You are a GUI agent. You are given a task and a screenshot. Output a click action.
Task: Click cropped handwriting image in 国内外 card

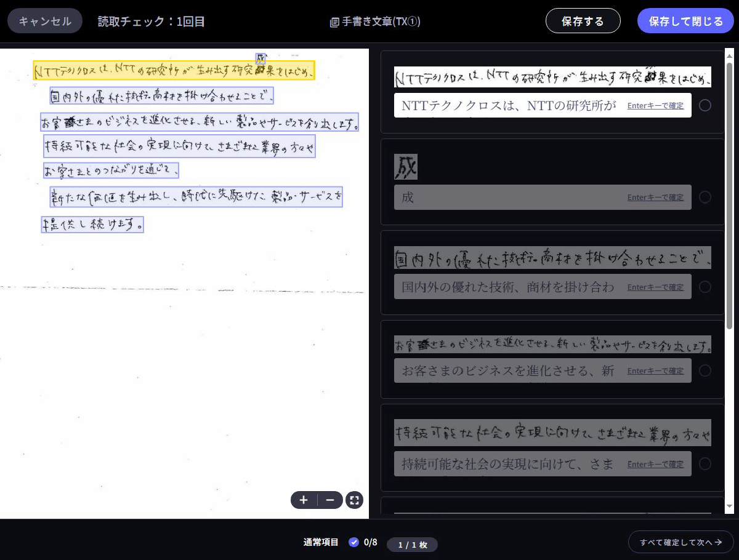[x=552, y=257]
